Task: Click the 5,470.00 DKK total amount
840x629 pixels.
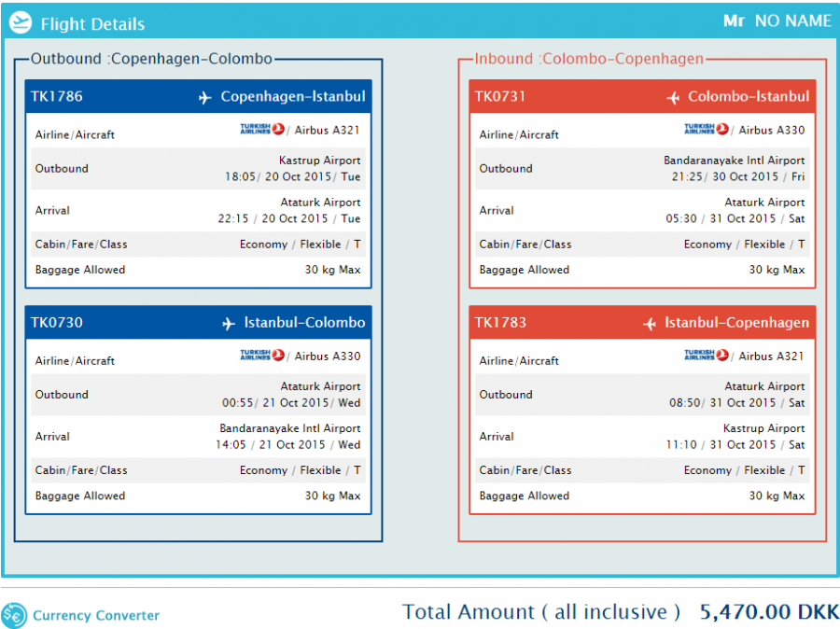Action: tap(767, 611)
